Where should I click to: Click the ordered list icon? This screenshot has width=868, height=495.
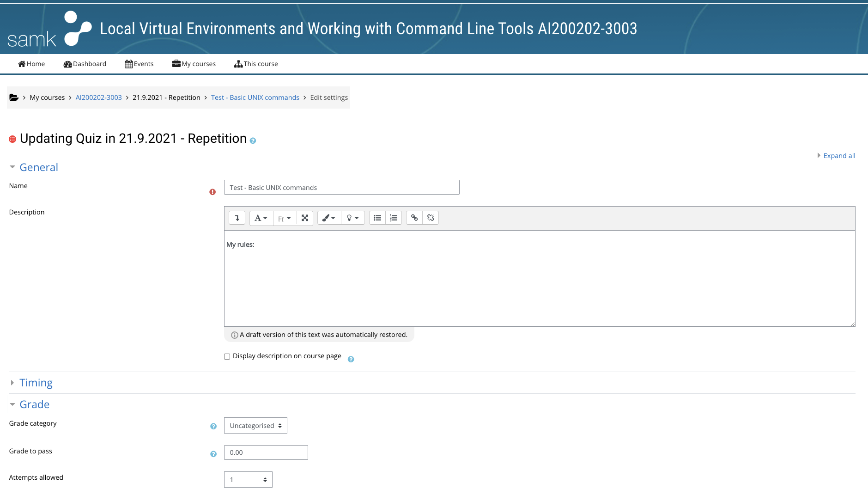coord(393,218)
